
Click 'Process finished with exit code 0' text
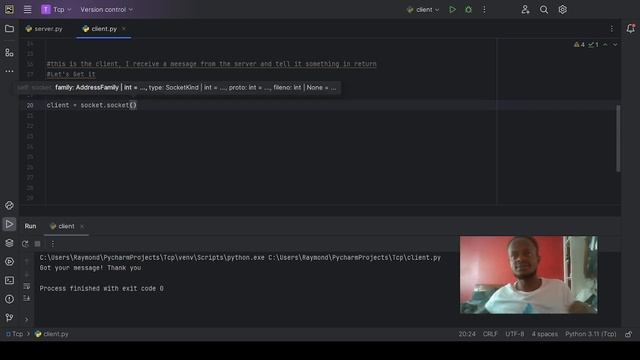pyautogui.click(x=101, y=288)
